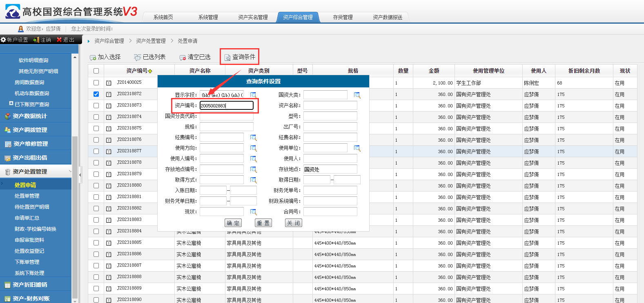Screen dimensions: 644x303
Task: Uncheck the checkbox for asset J202318872
Action: point(96,94)
